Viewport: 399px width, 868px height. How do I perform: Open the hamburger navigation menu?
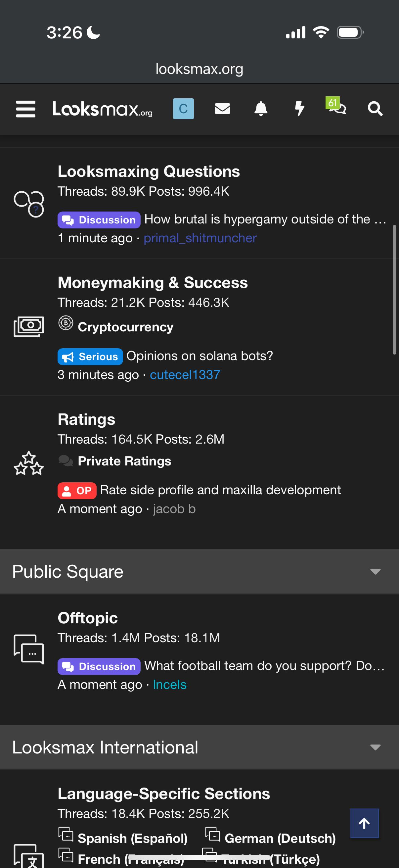(25, 109)
